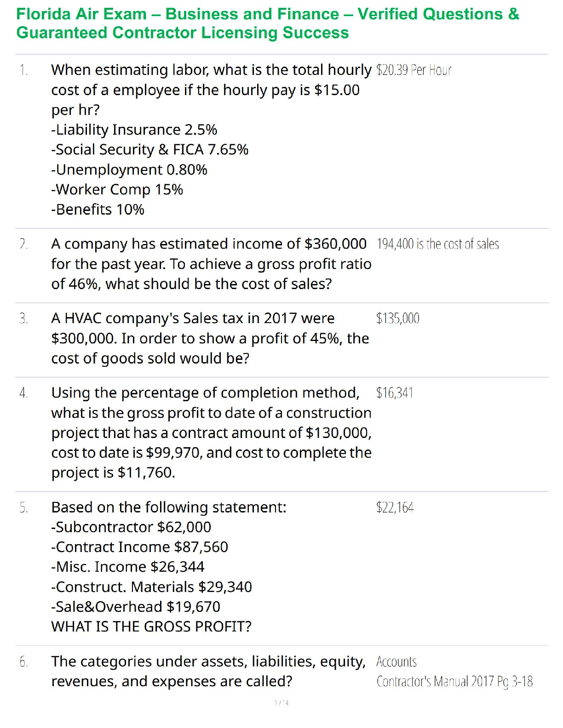Screen dimensions: 563x728
Task: Click the '$20.39 Per Hour' answer
Action: pyautogui.click(x=414, y=70)
